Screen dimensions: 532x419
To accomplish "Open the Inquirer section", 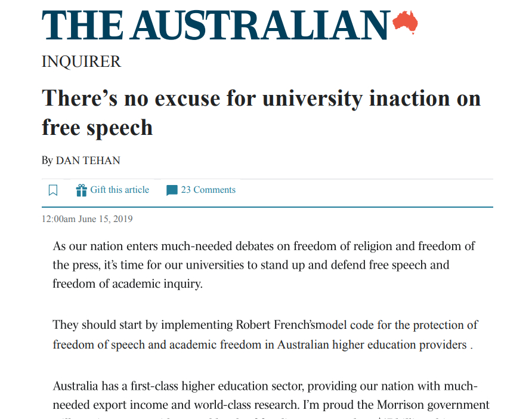I will point(82,61).
